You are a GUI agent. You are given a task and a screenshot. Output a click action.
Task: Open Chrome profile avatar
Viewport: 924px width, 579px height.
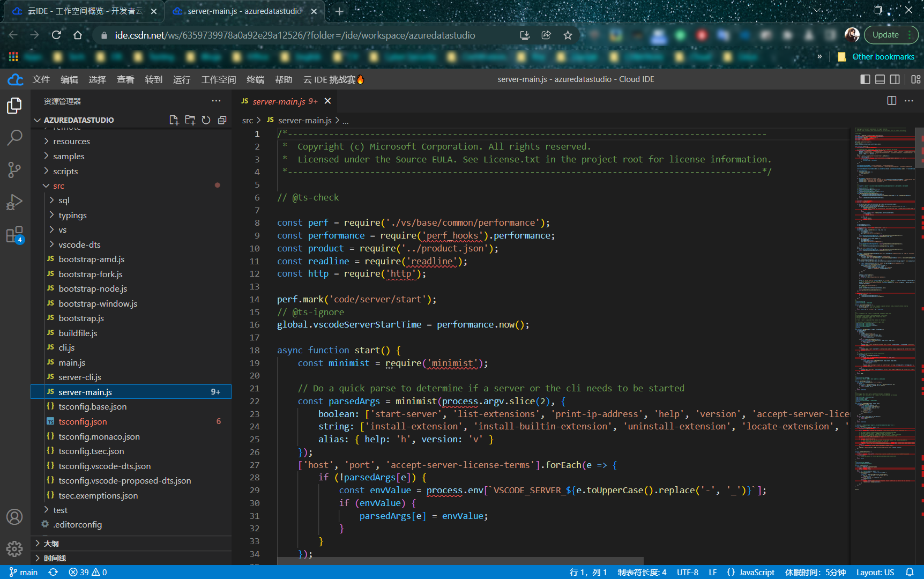pos(852,35)
